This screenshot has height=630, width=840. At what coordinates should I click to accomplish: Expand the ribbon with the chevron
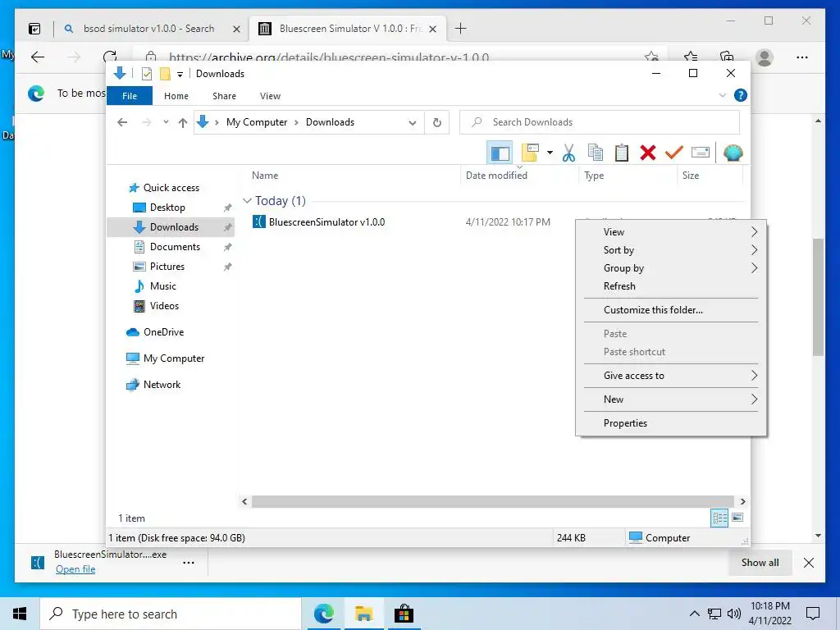click(722, 95)
